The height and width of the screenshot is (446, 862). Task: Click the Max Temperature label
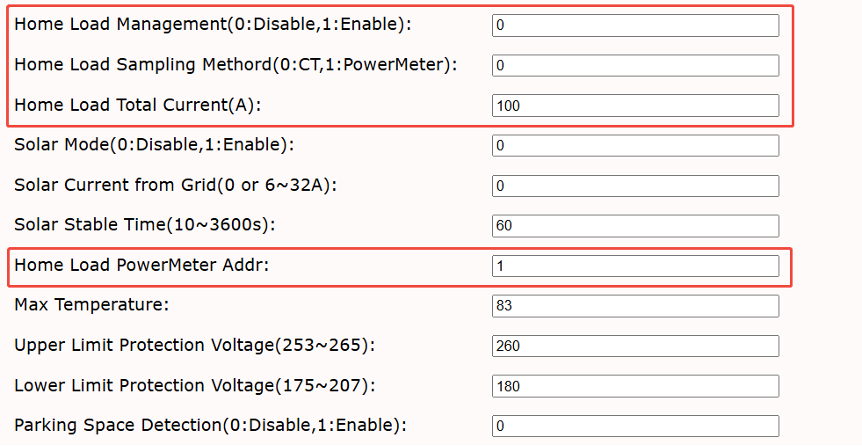92,305
